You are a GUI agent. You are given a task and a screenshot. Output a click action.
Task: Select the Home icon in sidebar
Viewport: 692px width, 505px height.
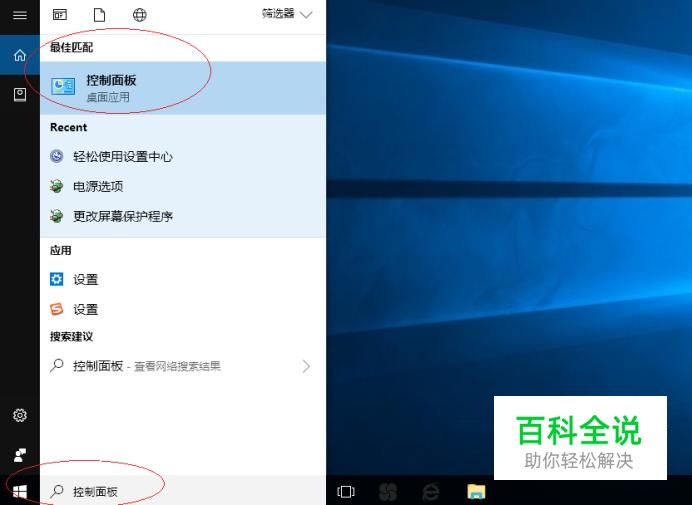(19, 55)
